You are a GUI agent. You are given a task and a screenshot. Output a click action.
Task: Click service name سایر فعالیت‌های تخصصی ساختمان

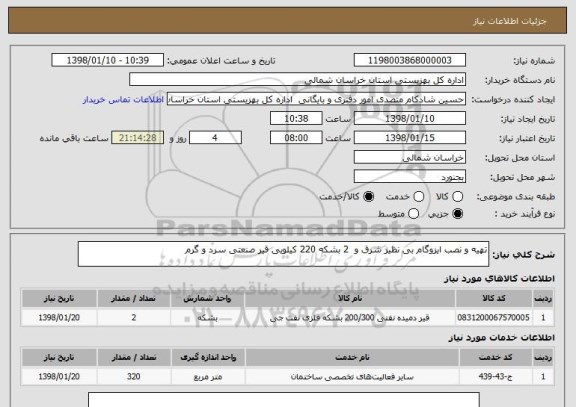click(352, 377)
